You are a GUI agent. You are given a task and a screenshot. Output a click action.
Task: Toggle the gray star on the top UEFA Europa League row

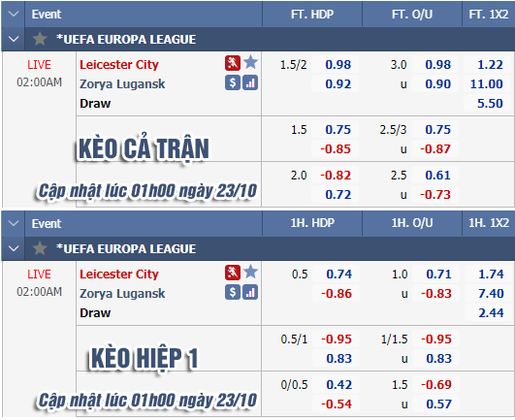40,39
